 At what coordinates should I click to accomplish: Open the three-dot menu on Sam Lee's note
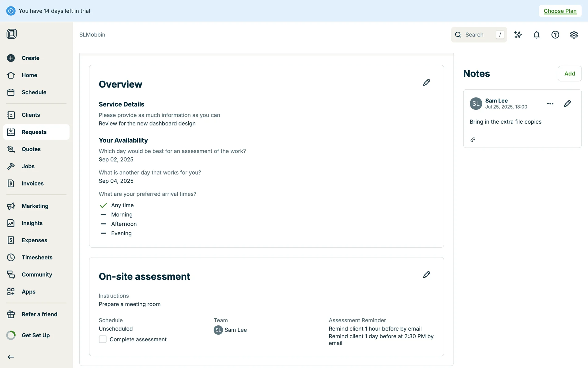click(550, 104)
